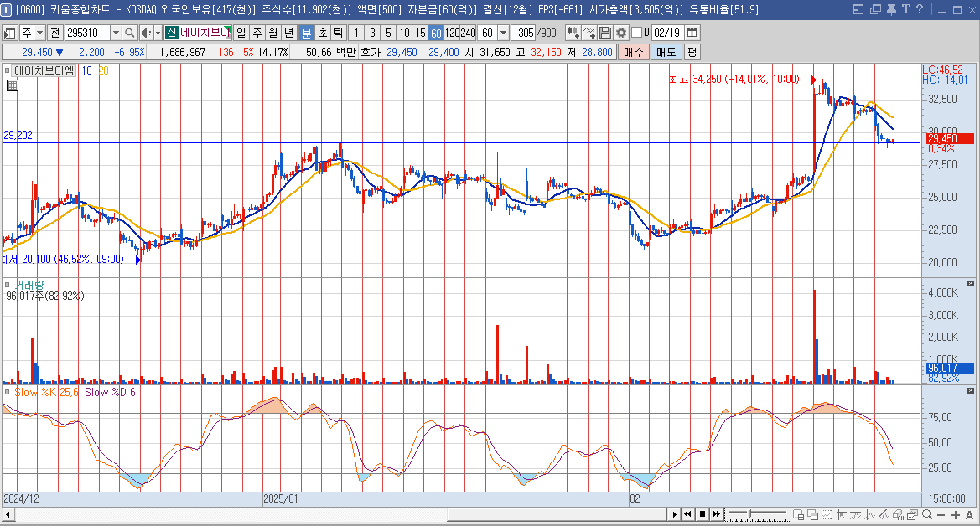Screen dimensions: 980x526
Task: Select the 초 seconds tab
Action: click(323, 33)
